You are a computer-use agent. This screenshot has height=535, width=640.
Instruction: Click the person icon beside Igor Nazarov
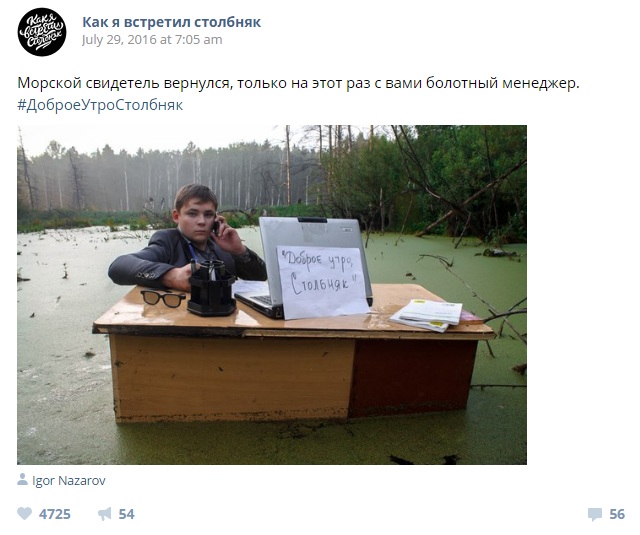click(x=22, y=480)
